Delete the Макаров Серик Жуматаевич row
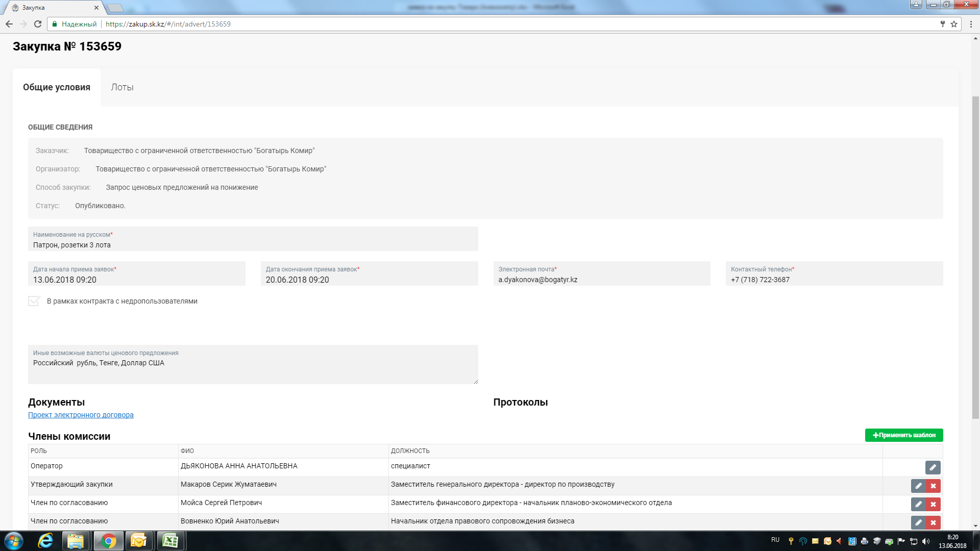 coord(933,486)
